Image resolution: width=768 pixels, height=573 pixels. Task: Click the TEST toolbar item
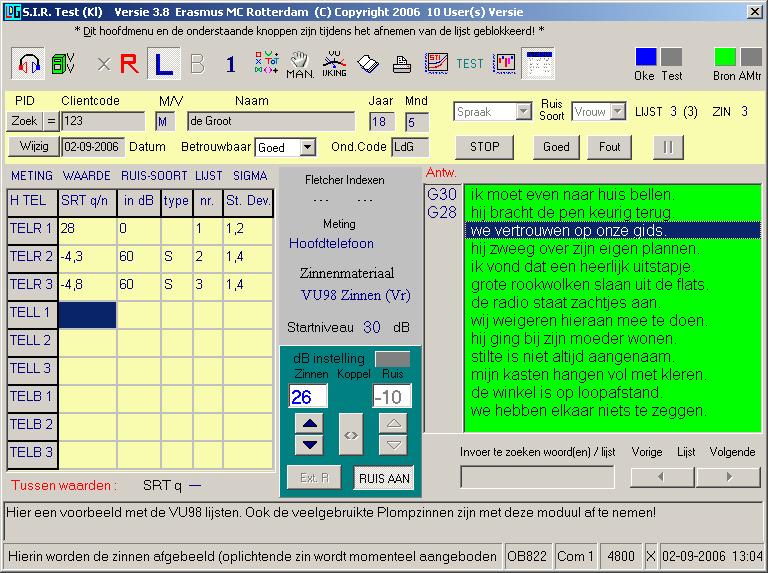point(469,64)
